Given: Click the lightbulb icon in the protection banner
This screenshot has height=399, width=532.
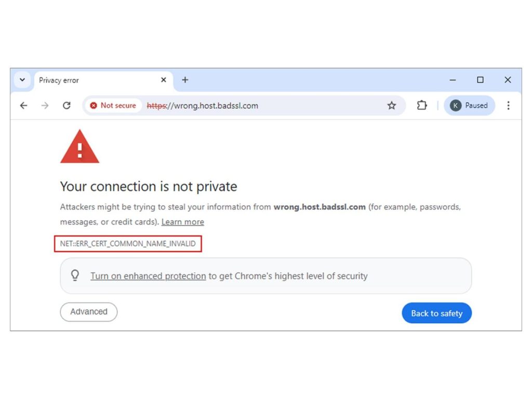Looking at the screenshot, I should click(75, 275).
